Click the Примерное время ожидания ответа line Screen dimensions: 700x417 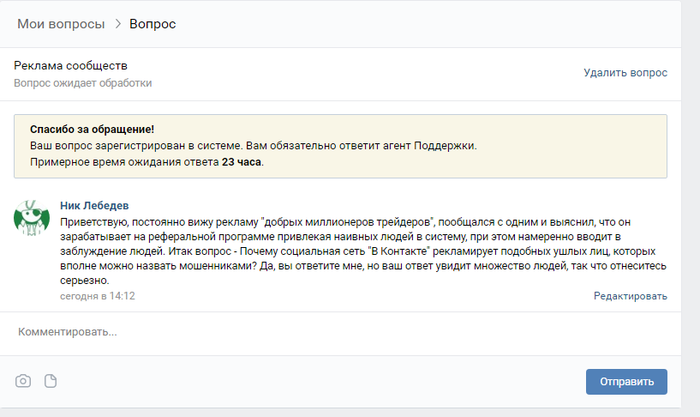[x=147, y=162]
